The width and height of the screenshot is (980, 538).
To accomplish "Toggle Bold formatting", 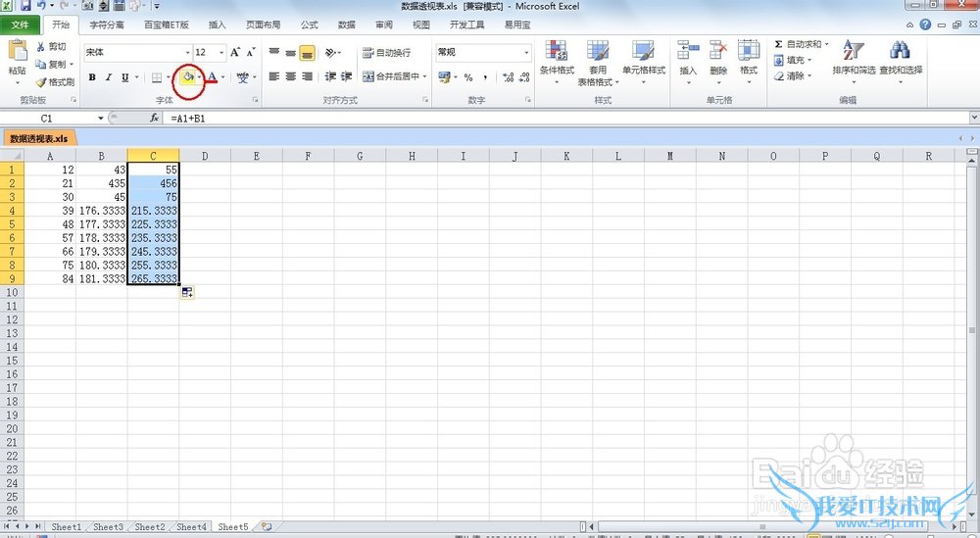I will (92, 77).
